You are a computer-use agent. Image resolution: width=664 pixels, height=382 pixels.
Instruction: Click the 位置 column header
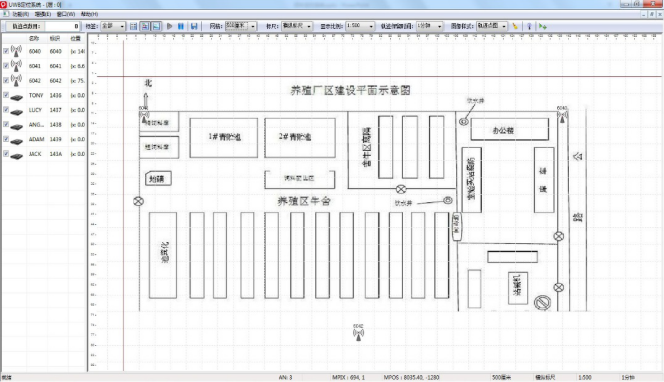75,39
